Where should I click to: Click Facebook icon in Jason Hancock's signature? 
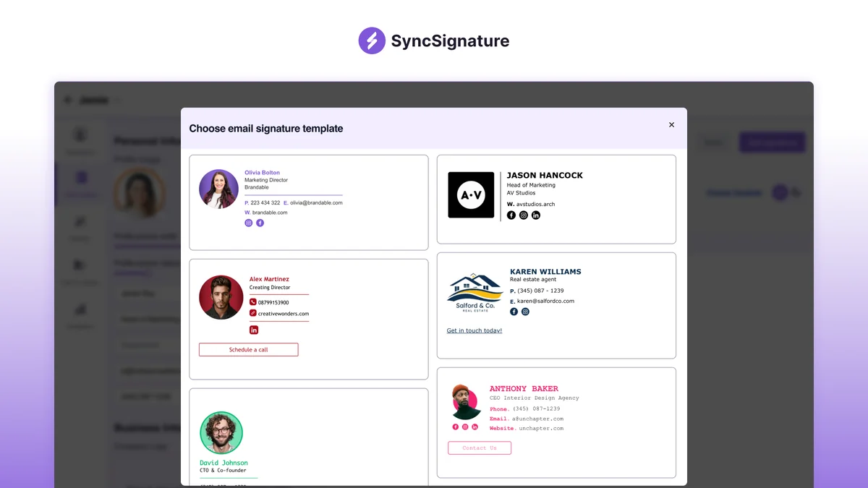click(x=511, y=215)
